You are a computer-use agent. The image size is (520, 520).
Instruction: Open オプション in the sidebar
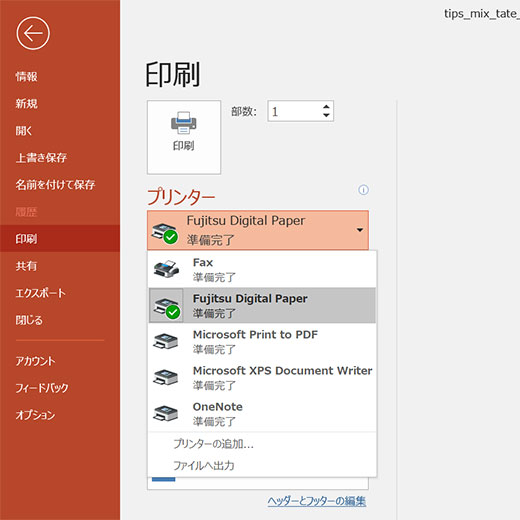pos(35,415)
